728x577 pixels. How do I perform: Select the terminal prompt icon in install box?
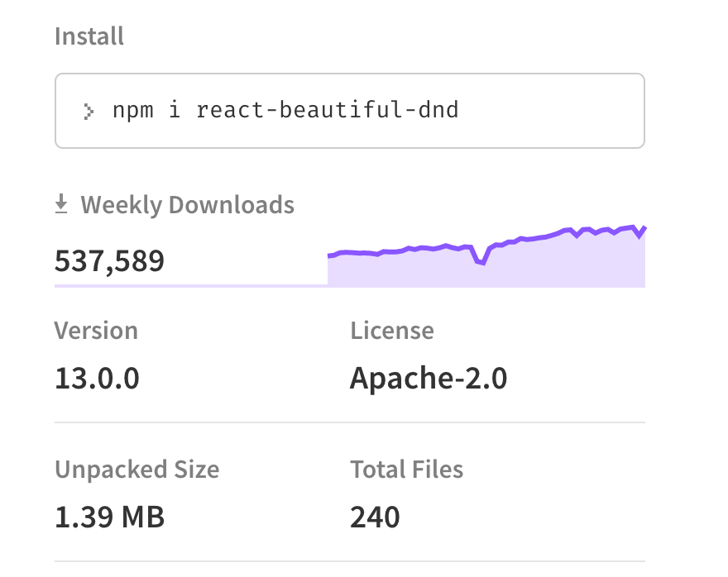(x=89, y=110)
